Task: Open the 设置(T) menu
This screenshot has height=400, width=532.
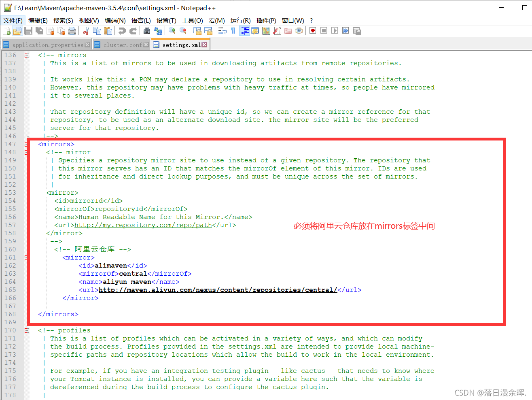Action: [x=166, y=20]
